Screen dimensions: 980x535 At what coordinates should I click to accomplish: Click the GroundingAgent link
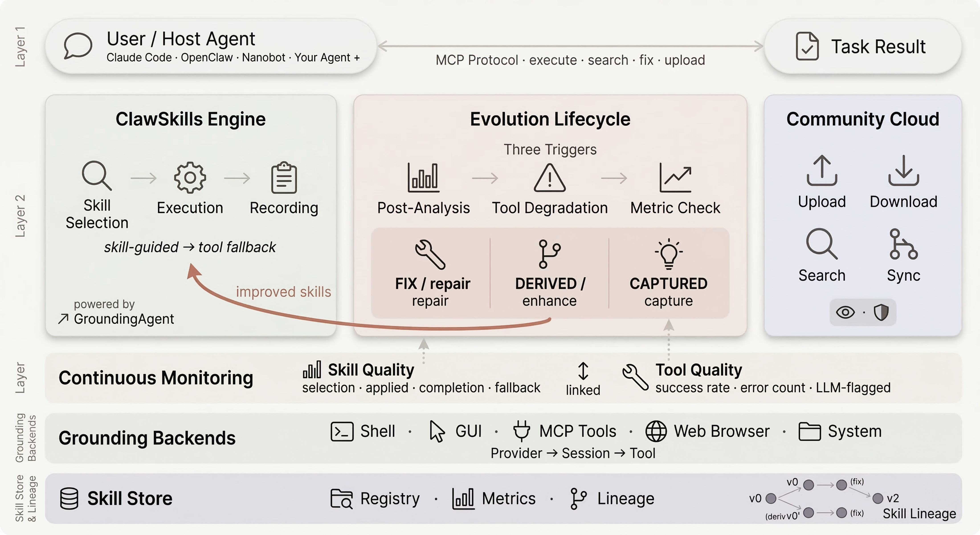(124, 319)
